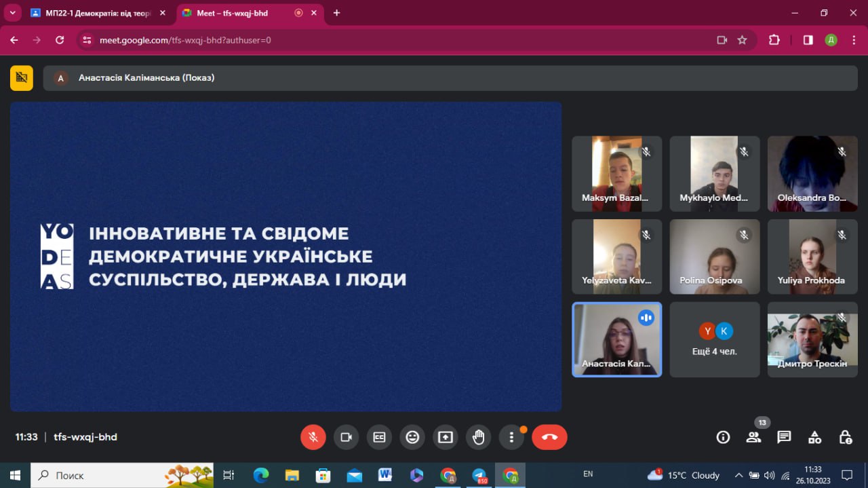Click the yellow stop-viewing presentation icon
This screenshot has height=488, width=868.
(x=22, y=78)
